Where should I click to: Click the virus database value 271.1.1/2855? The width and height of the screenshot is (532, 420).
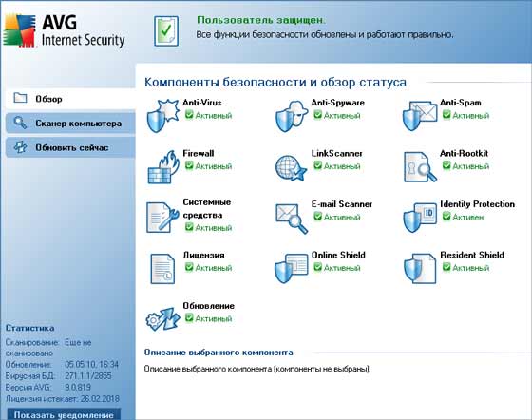[x=87, y=376]
